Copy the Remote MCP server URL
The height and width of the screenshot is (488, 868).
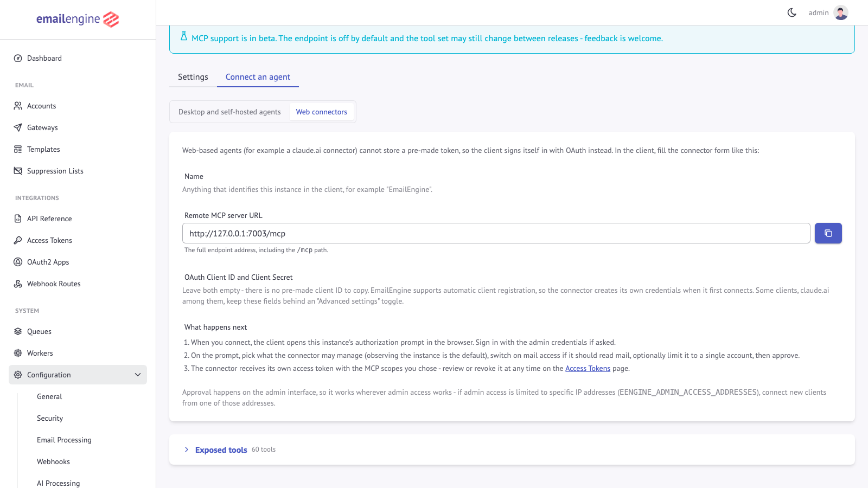[828, 233]
